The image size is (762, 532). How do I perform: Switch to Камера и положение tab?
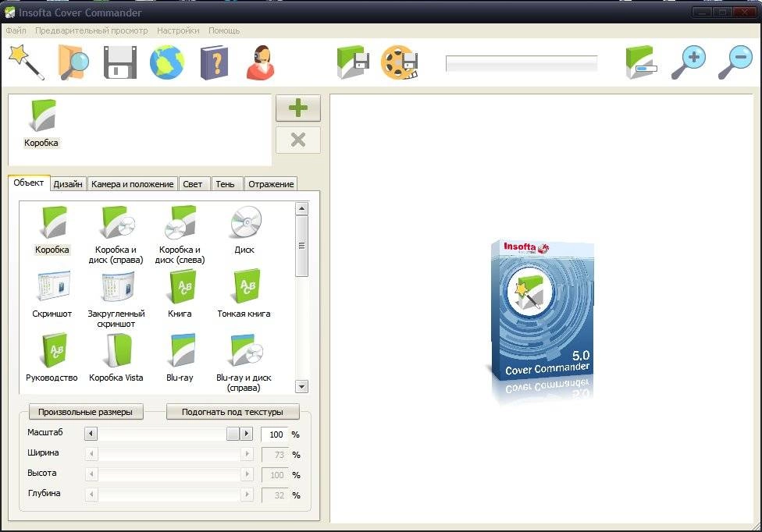(x=132, y=184)
